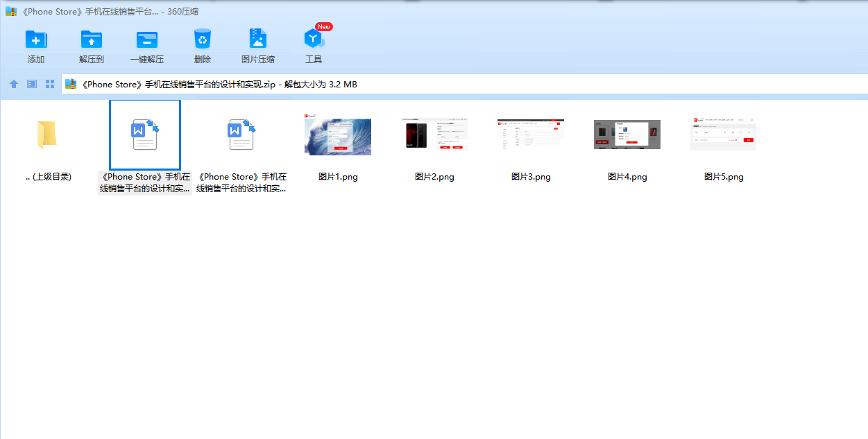Select the 图片5.png thumbnail
The height and width of the screenshot is (439, 868).
click(724, 133)
